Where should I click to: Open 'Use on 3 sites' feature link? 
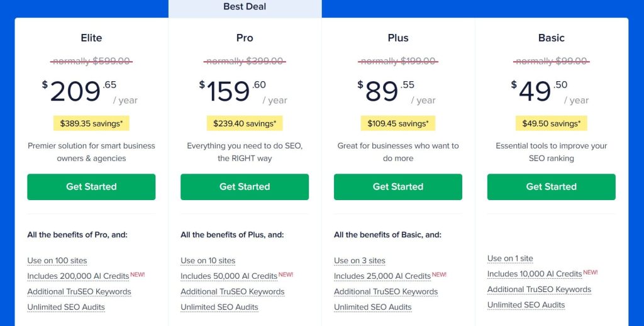tap(359, 261)
